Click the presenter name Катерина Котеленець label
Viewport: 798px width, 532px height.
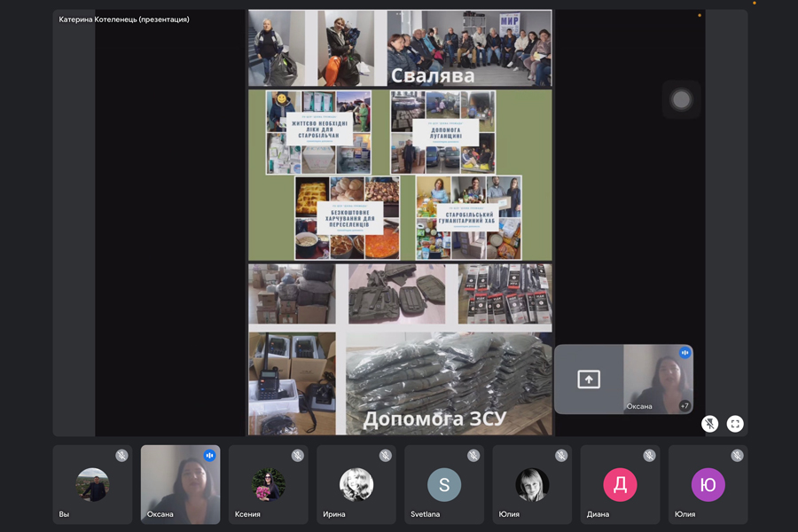tap(123, 20)
